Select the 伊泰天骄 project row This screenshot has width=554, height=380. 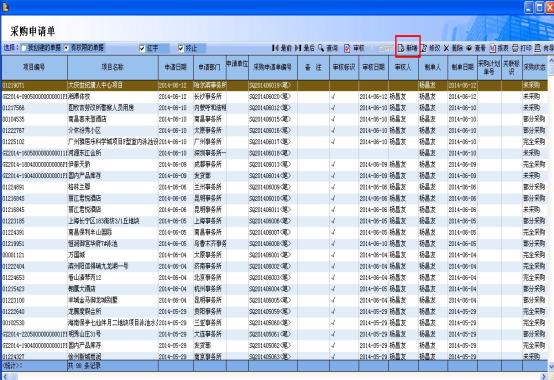[275, 164]
